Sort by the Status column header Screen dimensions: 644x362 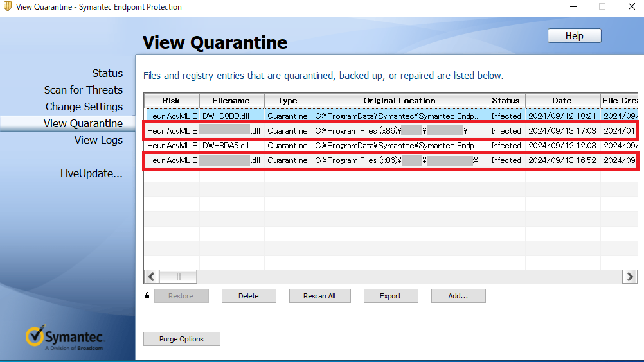[x=506, y=101]
